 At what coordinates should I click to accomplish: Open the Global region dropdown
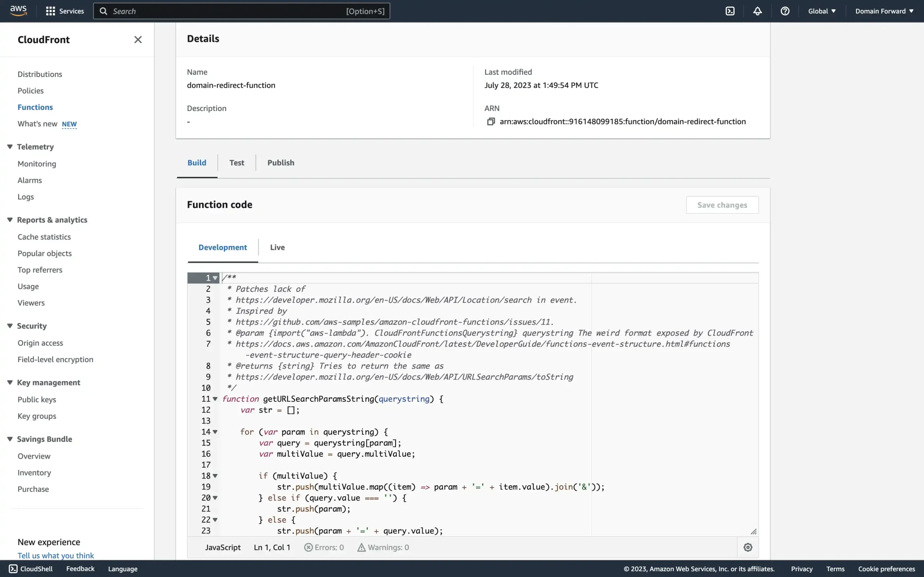point(821,11)
